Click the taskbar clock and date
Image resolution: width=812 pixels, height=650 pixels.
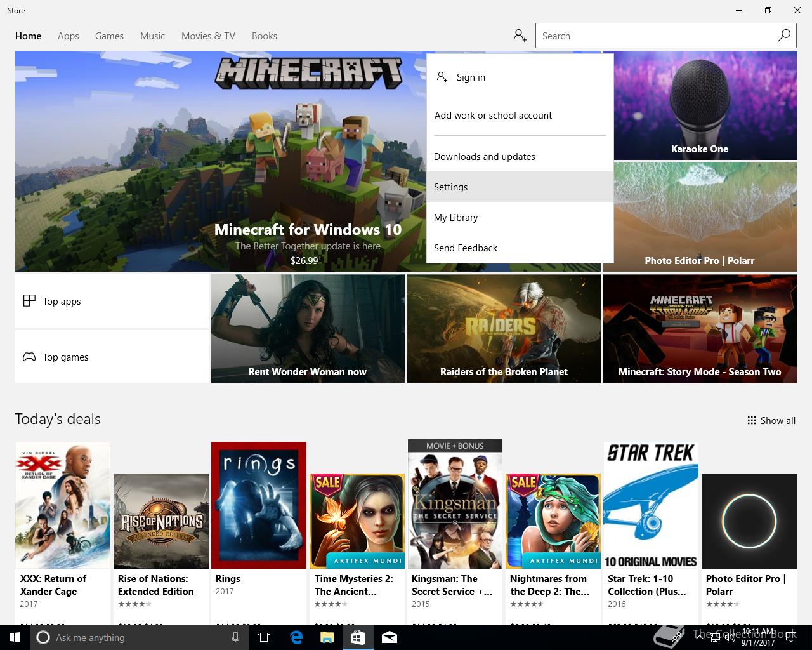[758, 637]
